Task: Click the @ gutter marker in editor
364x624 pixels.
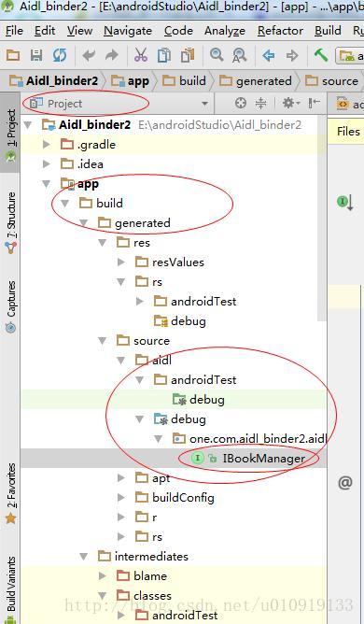Action: (345, 483)
